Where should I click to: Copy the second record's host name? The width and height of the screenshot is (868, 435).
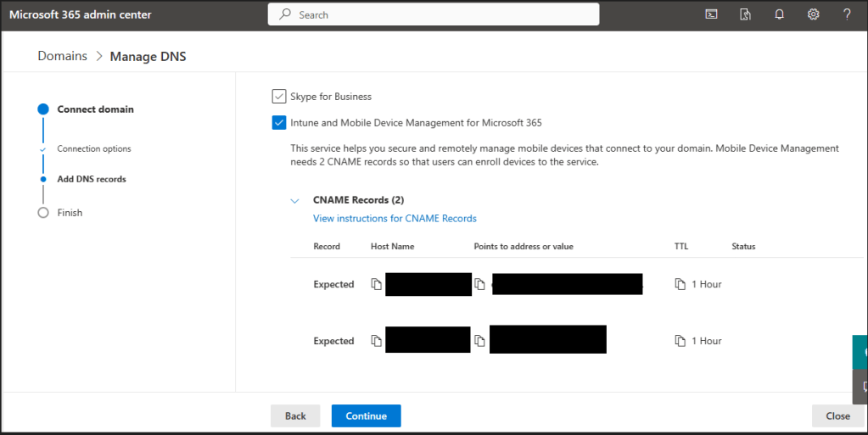[x=377, y=341]
